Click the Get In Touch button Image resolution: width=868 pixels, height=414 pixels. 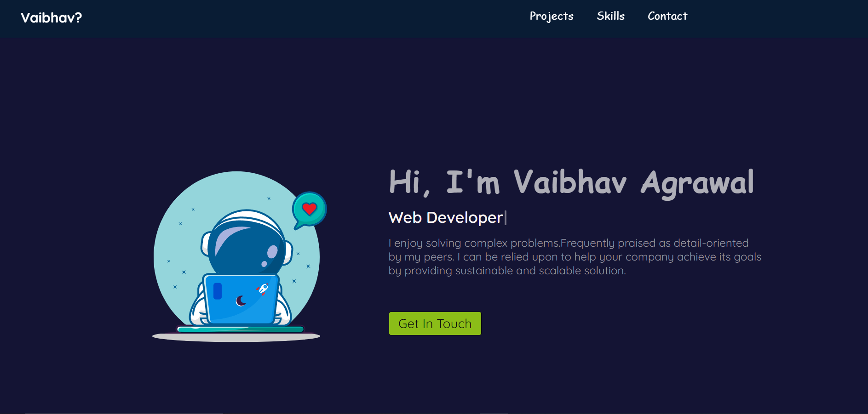(x=435, y=323)
